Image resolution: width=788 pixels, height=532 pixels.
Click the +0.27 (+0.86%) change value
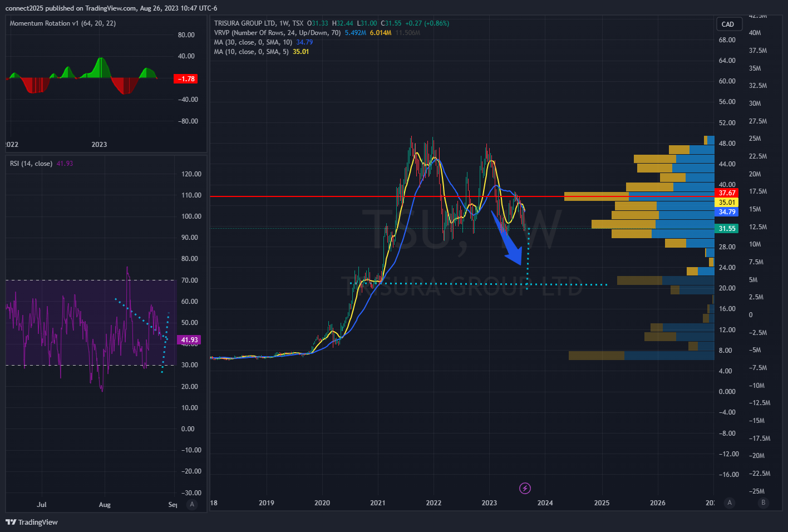tap(427, 23)
